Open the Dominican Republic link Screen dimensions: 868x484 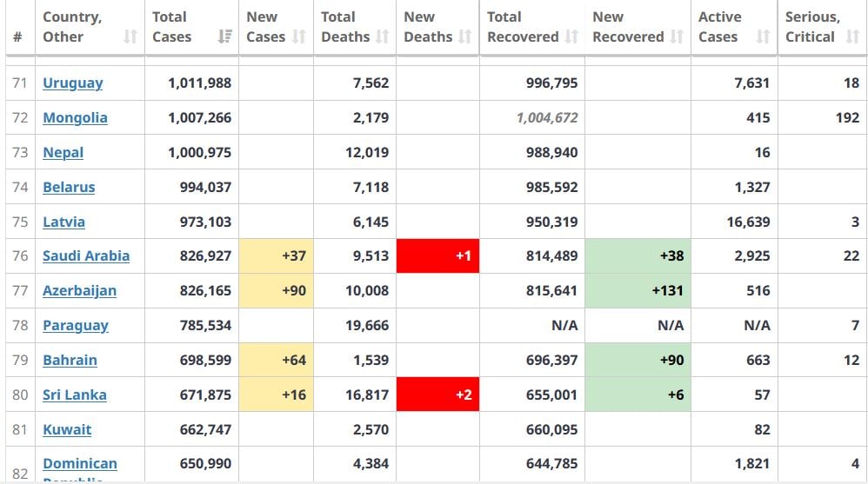(80, 469)
